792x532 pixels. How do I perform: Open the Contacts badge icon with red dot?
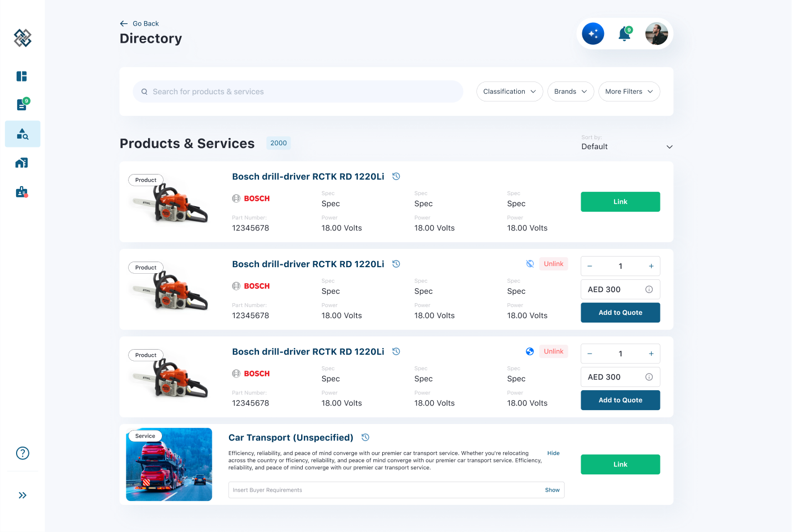[22, 191]
